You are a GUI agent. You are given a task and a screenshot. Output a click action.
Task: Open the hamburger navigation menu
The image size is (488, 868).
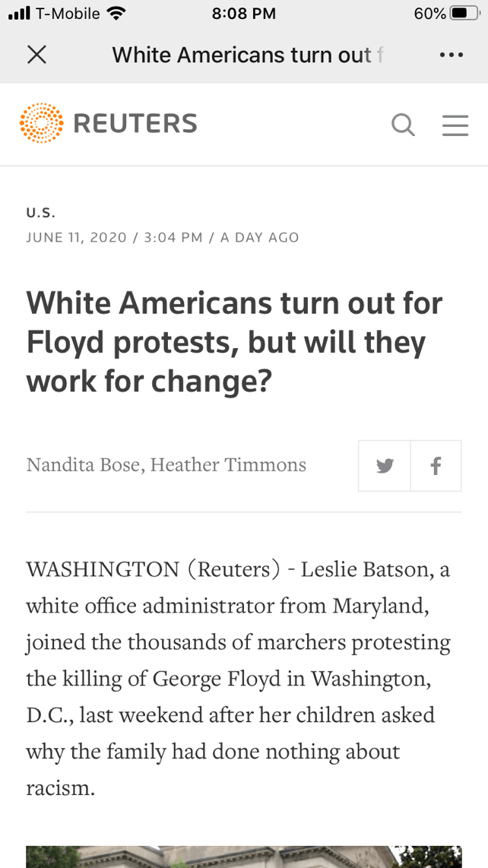(x=455, y=125)
